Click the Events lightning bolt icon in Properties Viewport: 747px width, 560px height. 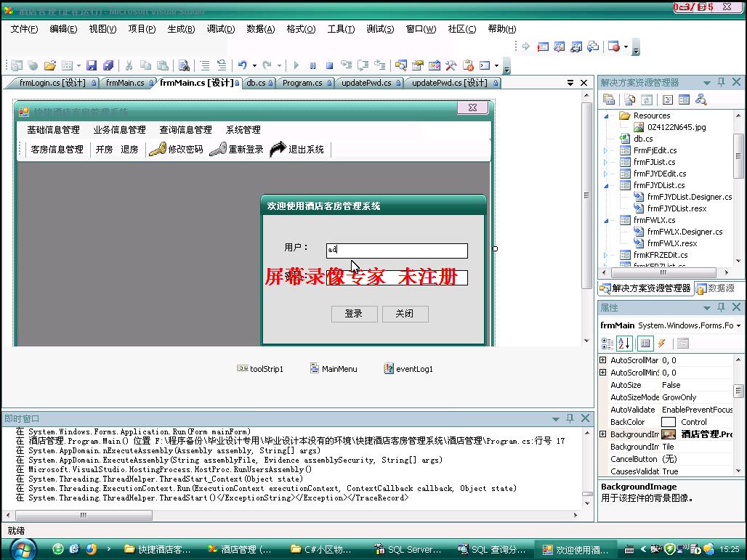662,343
